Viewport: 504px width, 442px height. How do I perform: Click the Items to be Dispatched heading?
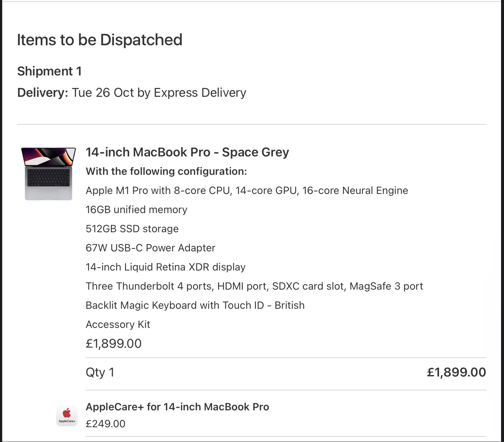(x=99, y=40)
